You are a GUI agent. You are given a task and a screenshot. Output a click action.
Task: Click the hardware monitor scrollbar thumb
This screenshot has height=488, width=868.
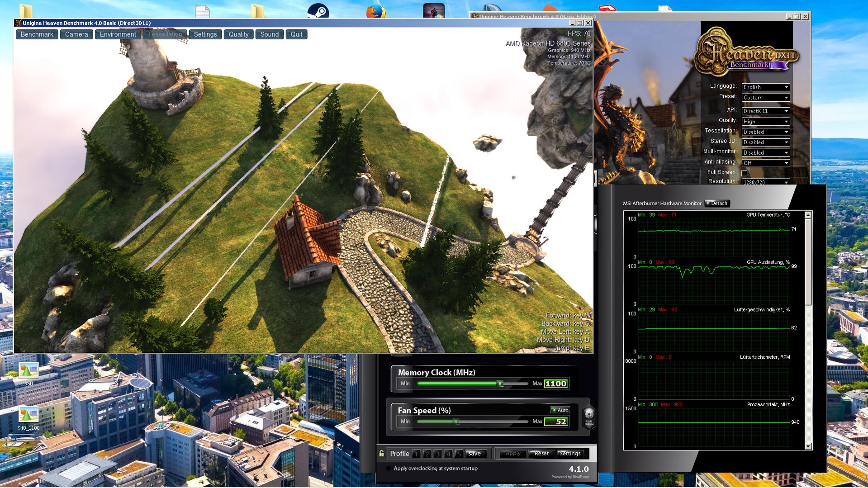point(808,261)
